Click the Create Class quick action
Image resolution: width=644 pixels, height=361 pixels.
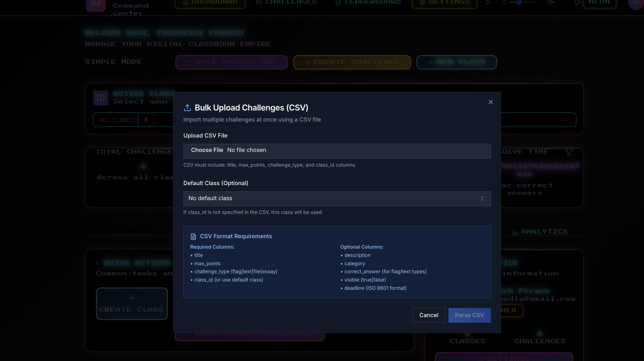pyautogui.click(x=132, y=304)
